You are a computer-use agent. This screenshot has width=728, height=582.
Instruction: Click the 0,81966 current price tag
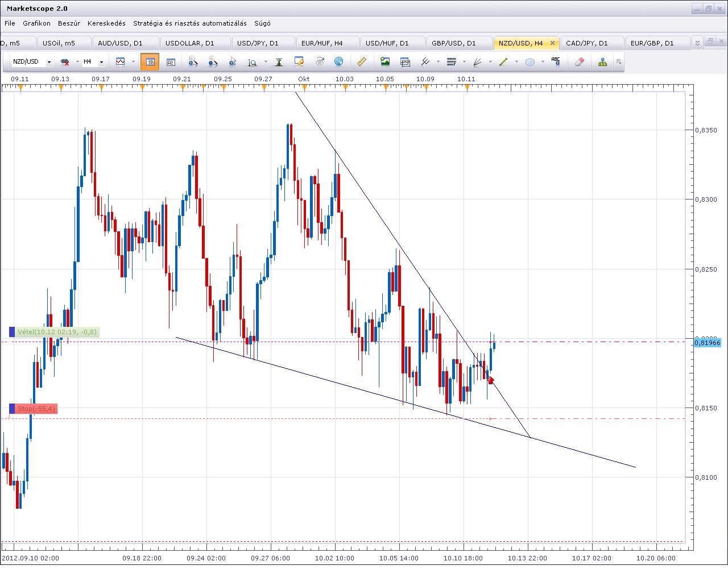[x=708, y=343]
